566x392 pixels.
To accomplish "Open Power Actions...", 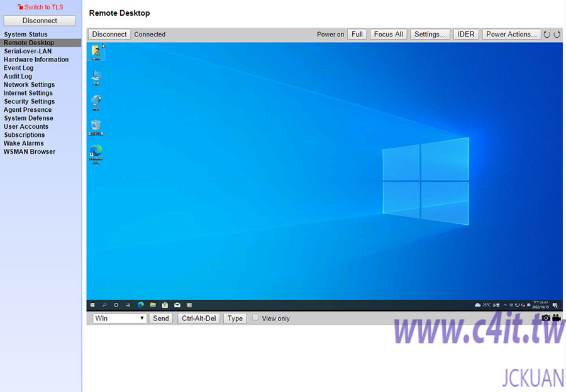I will coord(511,35).
